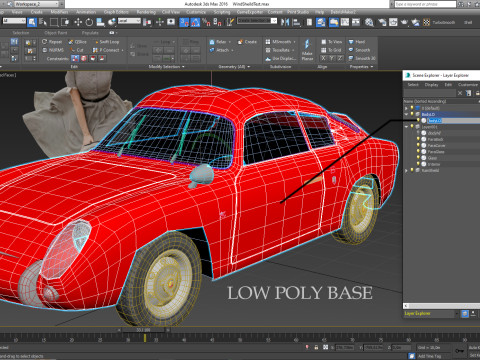The image size is (480, 360).
Task: Activate the Select and Move tool
Action: click(78, 22)
